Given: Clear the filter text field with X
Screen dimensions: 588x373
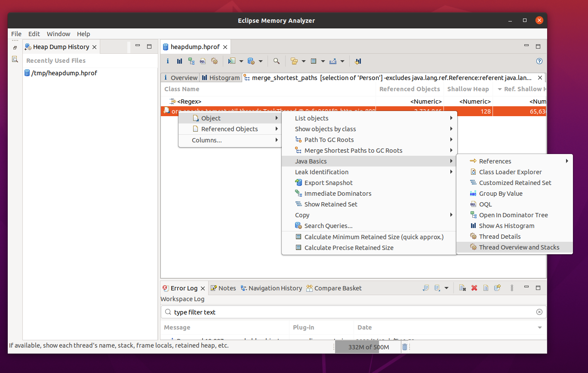Looking at the screenshot, I should (x=539, y=312).
